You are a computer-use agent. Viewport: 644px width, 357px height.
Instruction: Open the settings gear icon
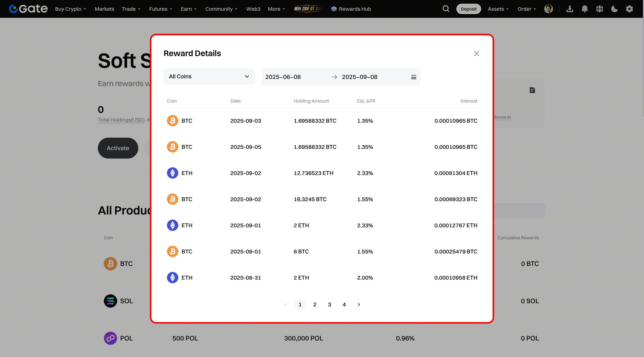pos(629,9)
